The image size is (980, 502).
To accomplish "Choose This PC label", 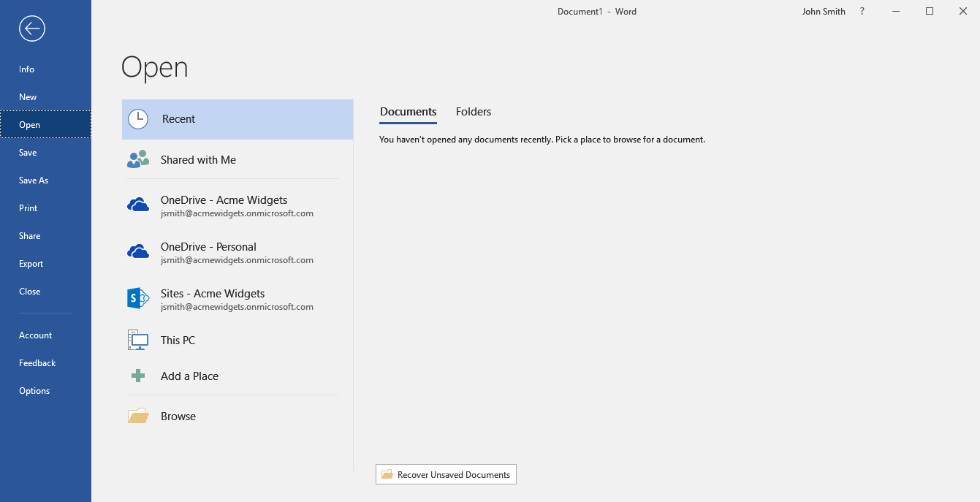I will (x=178, y=341).
